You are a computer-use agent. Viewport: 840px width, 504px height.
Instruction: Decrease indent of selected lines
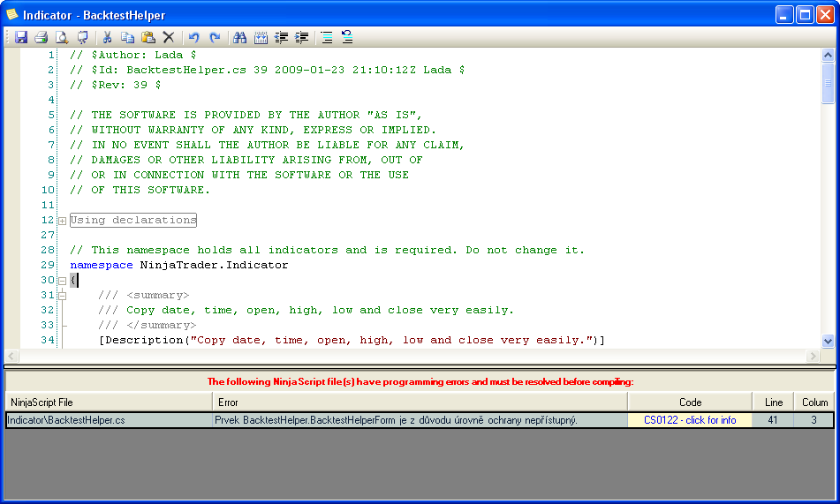pos(281,37)
